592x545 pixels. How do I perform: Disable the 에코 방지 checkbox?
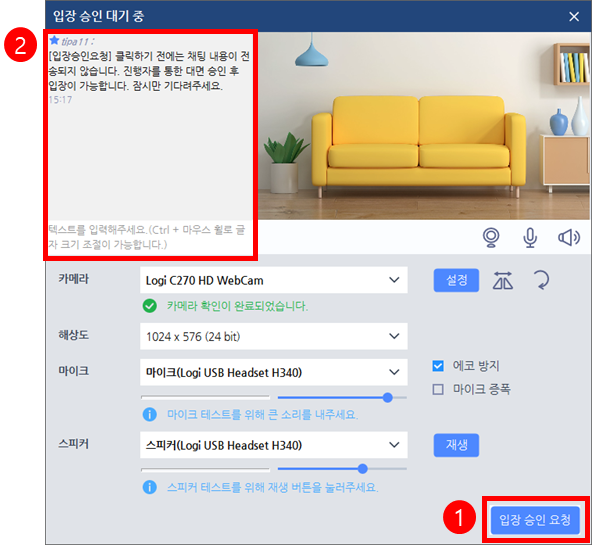coord(438,366)
